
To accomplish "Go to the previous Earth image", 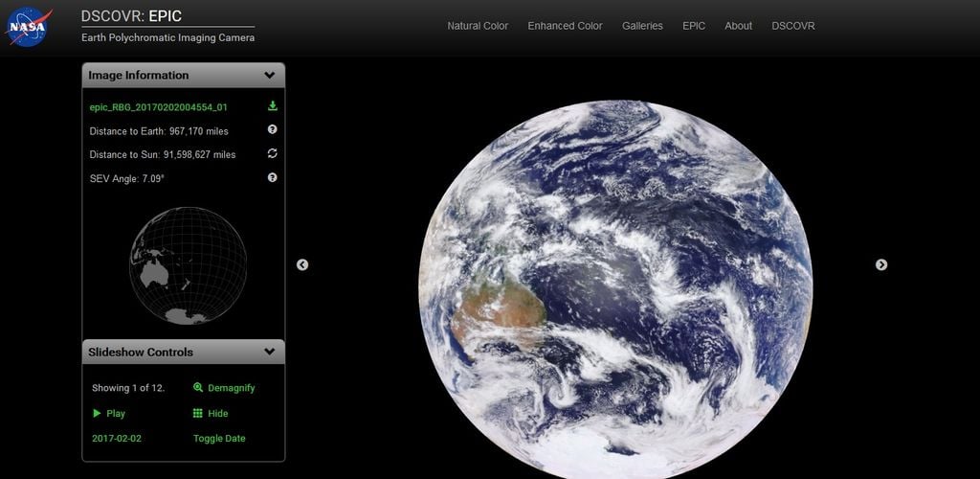I will click(x=302, y=264).
